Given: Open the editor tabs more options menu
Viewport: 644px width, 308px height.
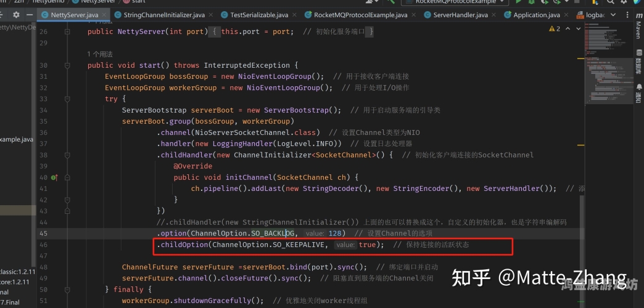Looking at the screenshot, I should (628, 15).
